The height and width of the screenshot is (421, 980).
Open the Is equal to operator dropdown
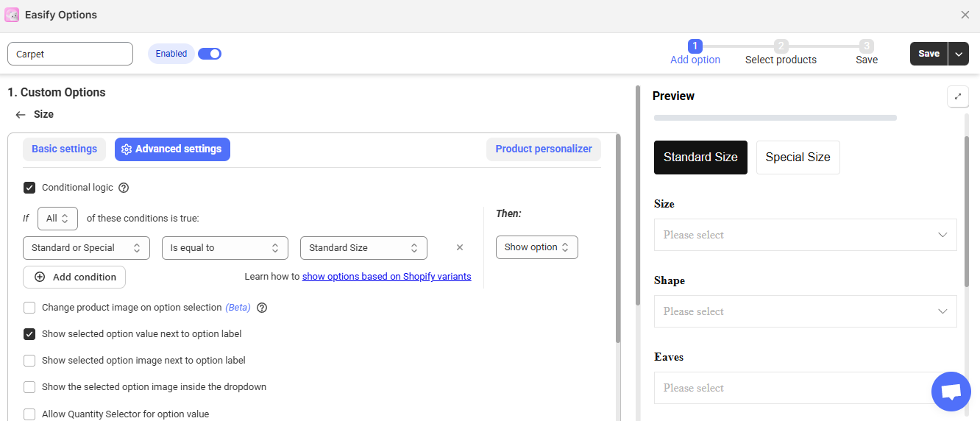point(224,248)
